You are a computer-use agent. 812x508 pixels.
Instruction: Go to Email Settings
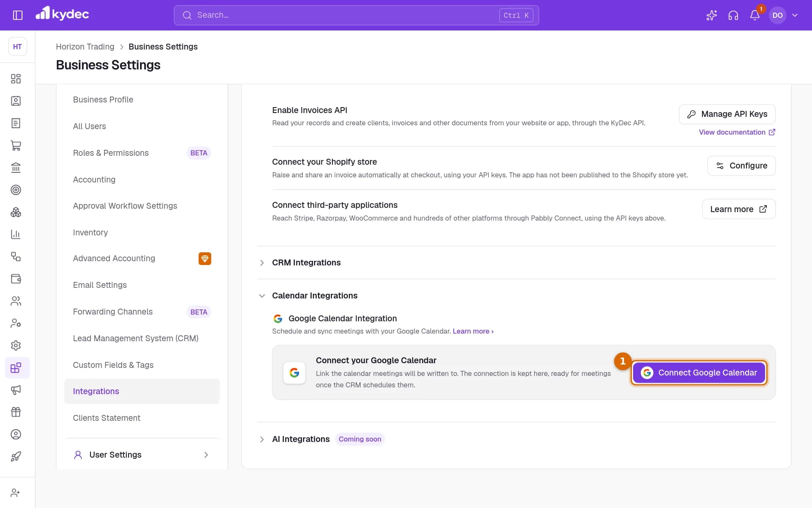pos(142,285)
